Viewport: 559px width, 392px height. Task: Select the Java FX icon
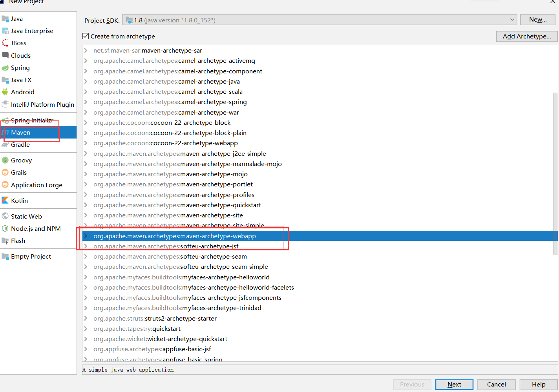click(5, 80)
